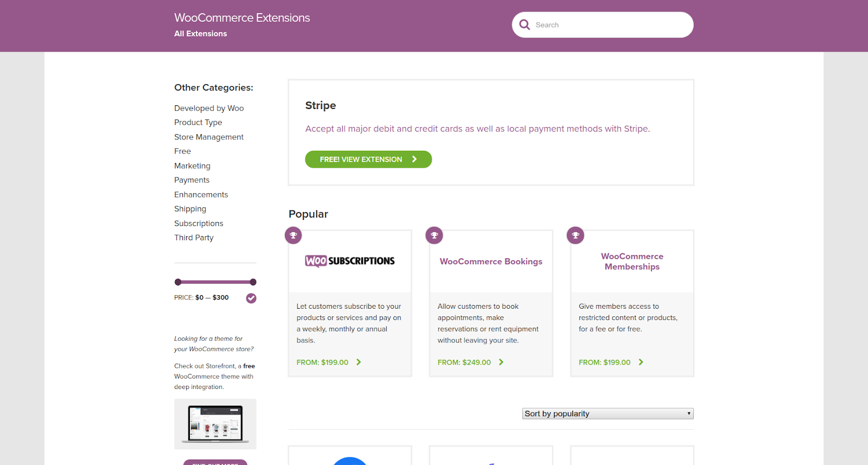Image resolution: width=868 pixels, height=465 pixels.
Task: Click the Popular section heading
Action: click(x=308, y=214)
